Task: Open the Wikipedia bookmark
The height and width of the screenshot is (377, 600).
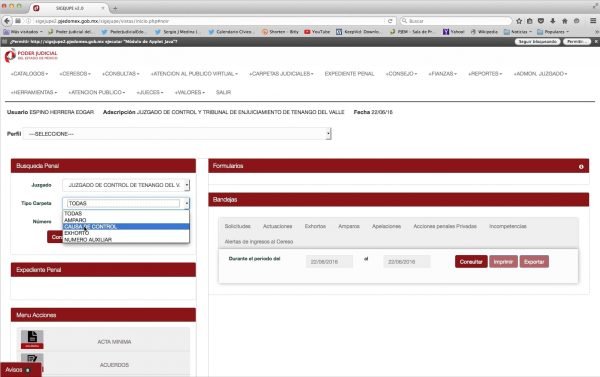Action: pyautogui.click(x=484, y=32)
